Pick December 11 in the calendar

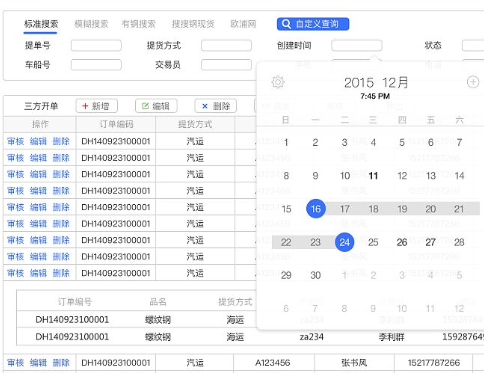point(373,176)
